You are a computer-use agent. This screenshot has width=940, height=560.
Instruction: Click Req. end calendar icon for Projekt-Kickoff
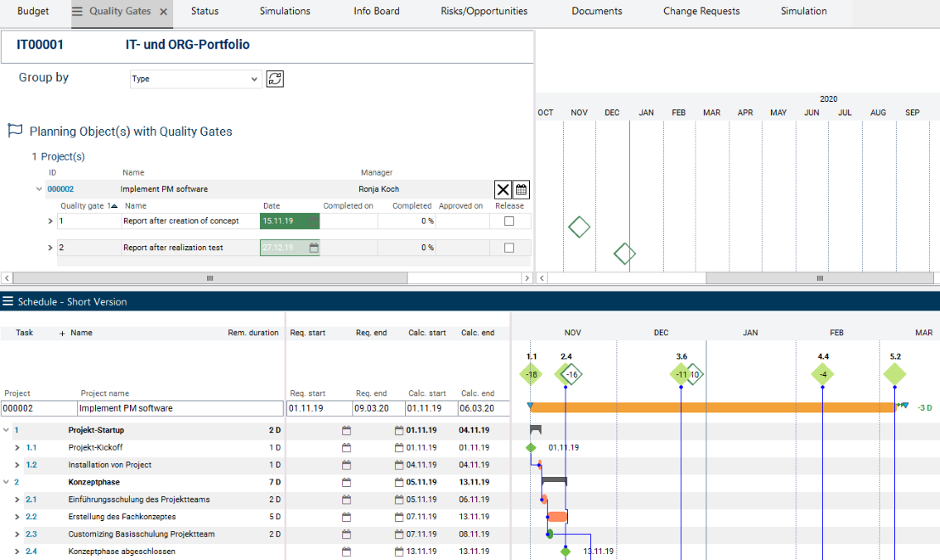tap(346, 448)
